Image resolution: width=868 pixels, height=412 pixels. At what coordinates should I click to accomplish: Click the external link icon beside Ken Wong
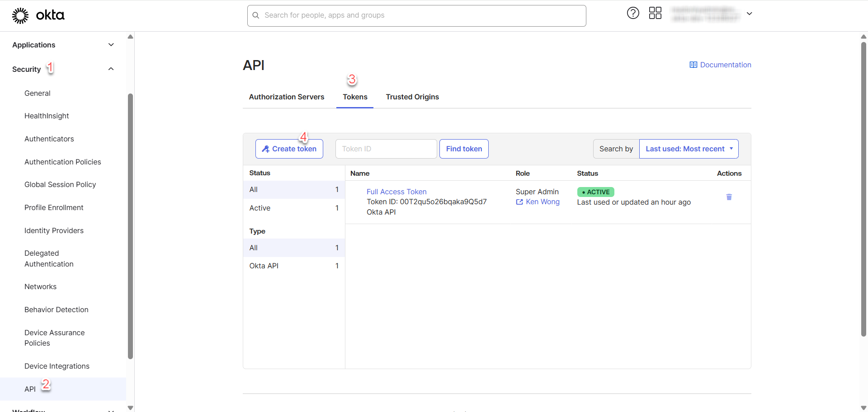pyautogui.click(x=519, y=202)
